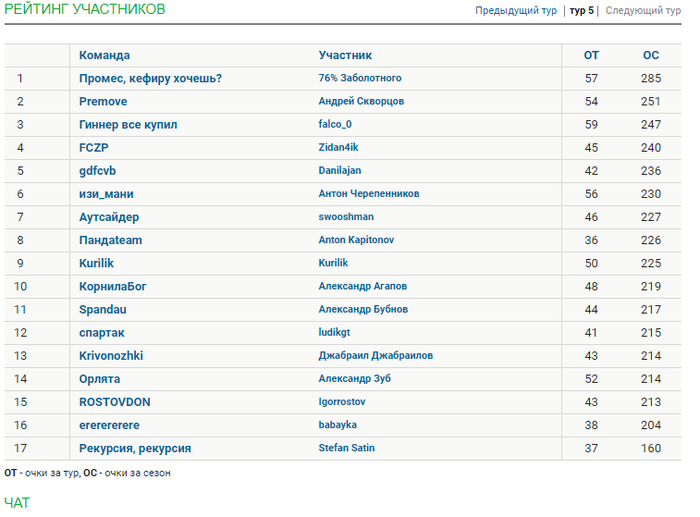Open the Premove team page
Image resolution: width=700 pixels, height=517 pixels.
point(103,101)
